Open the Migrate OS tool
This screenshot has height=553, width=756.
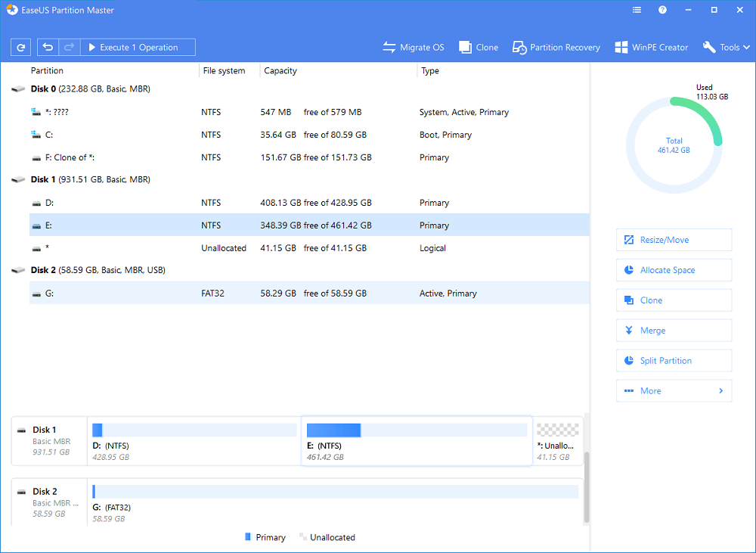414,47
